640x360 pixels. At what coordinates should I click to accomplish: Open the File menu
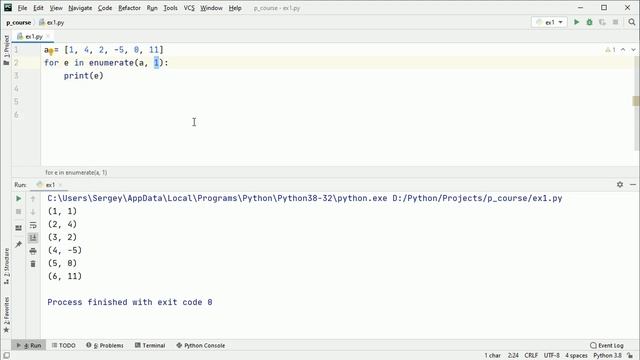[x=22, y=8]
